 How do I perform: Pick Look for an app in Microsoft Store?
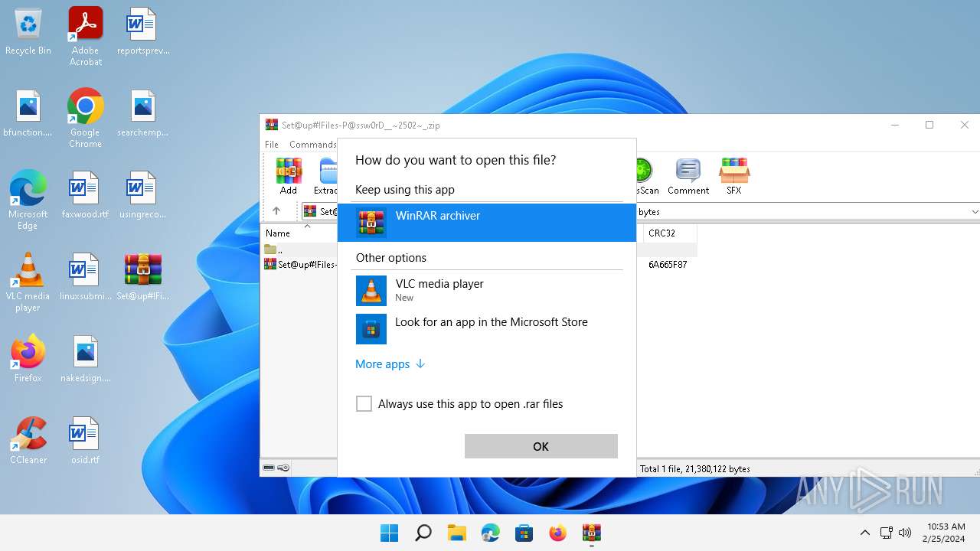click(x=487, y=329)
